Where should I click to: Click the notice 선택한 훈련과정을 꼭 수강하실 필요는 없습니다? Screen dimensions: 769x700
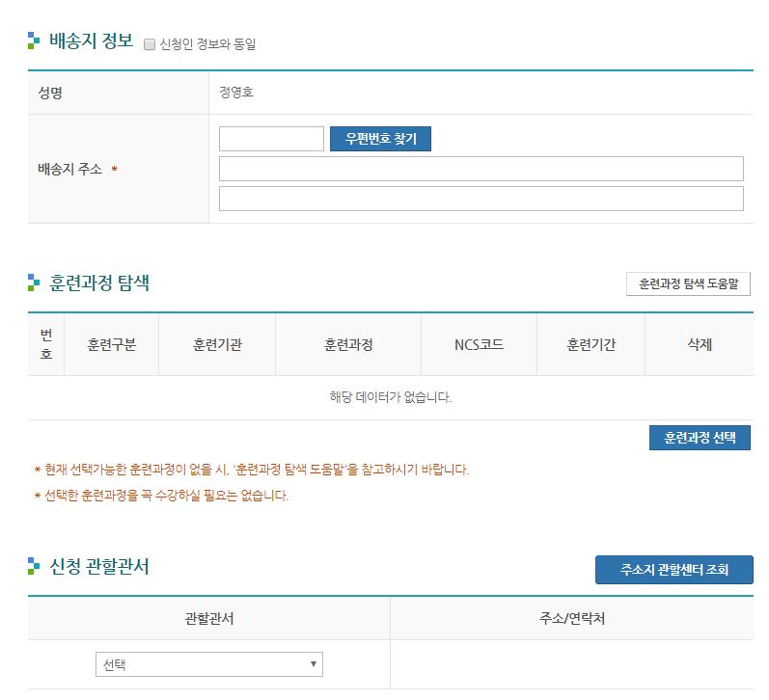tap(161, 496)
